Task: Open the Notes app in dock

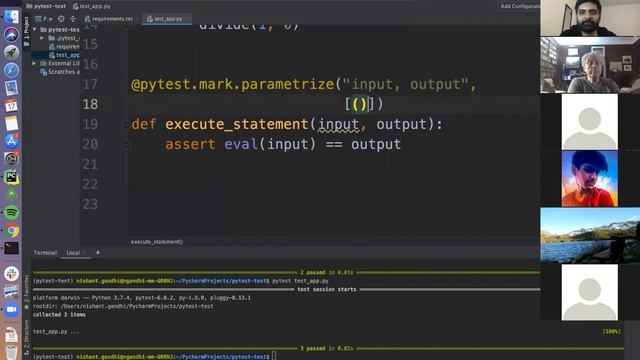Action: (x=11, y=123)
